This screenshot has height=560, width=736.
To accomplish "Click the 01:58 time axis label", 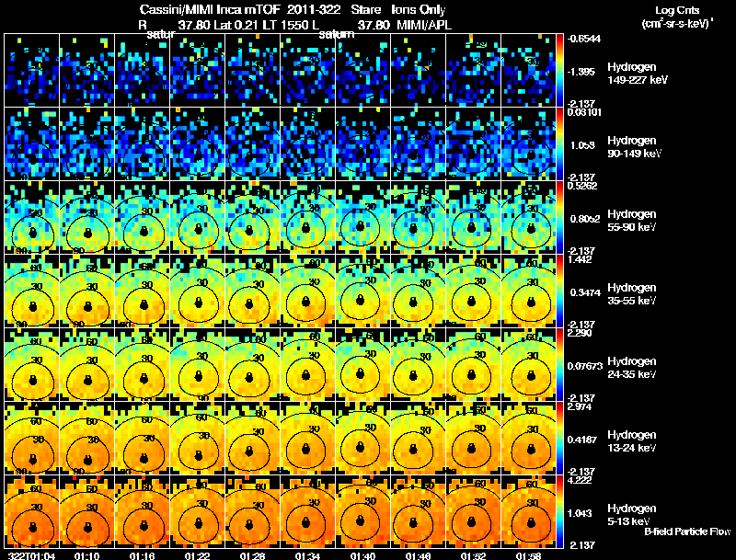I will click(x=528, y=555).
